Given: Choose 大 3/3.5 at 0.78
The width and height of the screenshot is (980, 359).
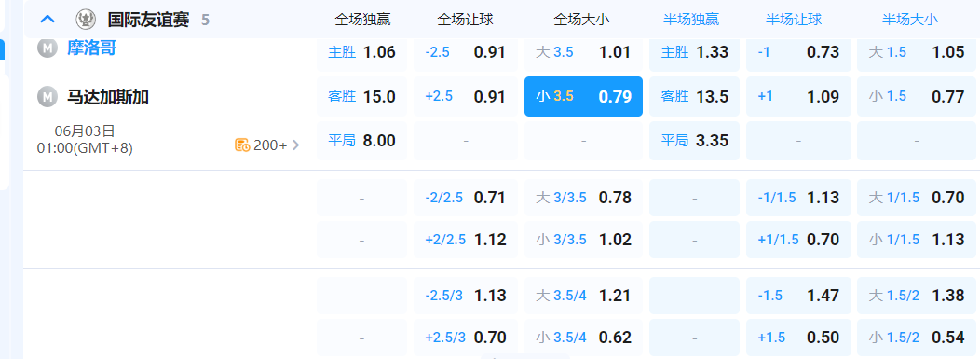Looking at the screenshot, I should coord(584,199).
